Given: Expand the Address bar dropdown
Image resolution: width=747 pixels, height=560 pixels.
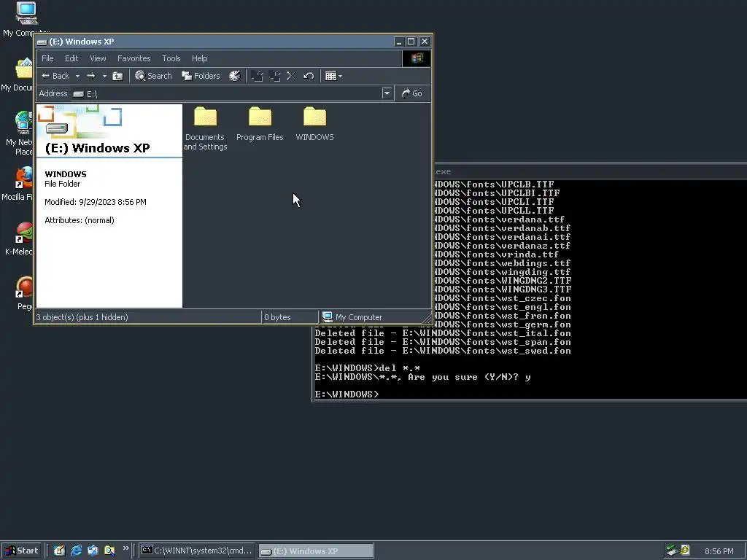Looking at the screenshot, I should tap(387, 93).
